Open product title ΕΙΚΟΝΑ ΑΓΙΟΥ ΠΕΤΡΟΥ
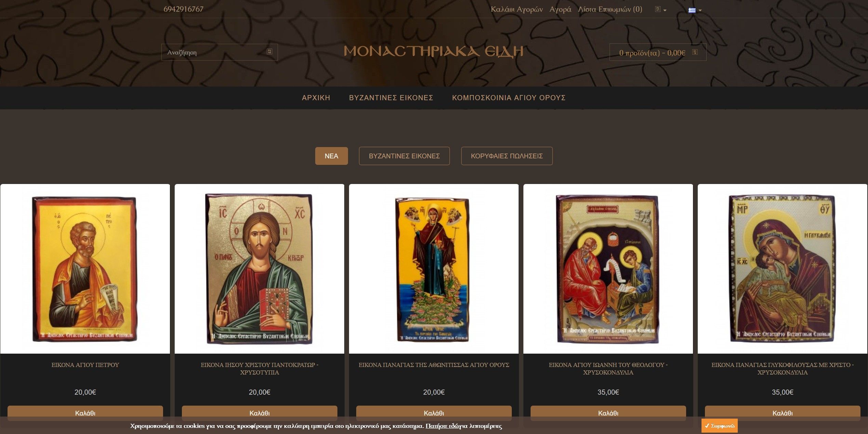The height and width of the screenshot is (434, 868). point(85,365)
